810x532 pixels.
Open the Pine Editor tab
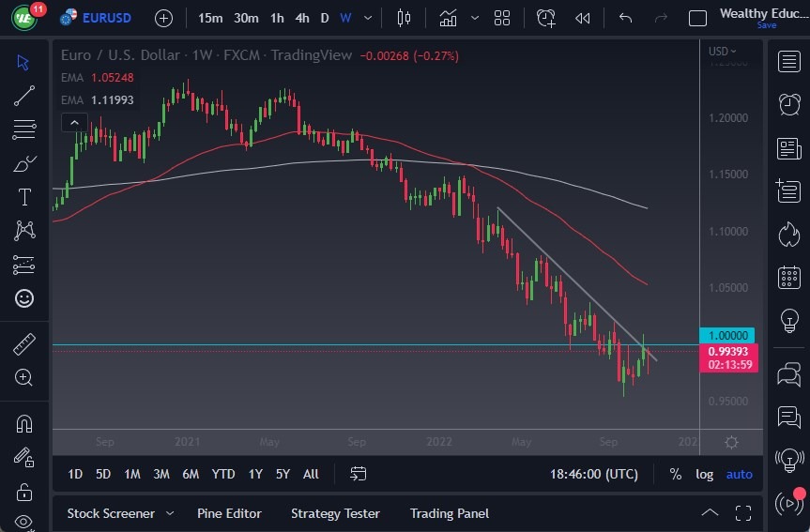[229, 513]
